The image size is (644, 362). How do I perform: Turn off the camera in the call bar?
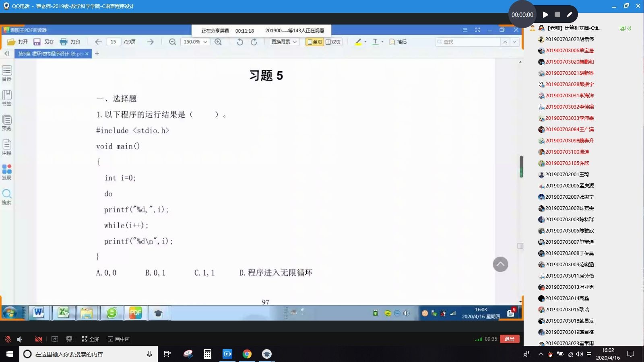tap(39, 339)
